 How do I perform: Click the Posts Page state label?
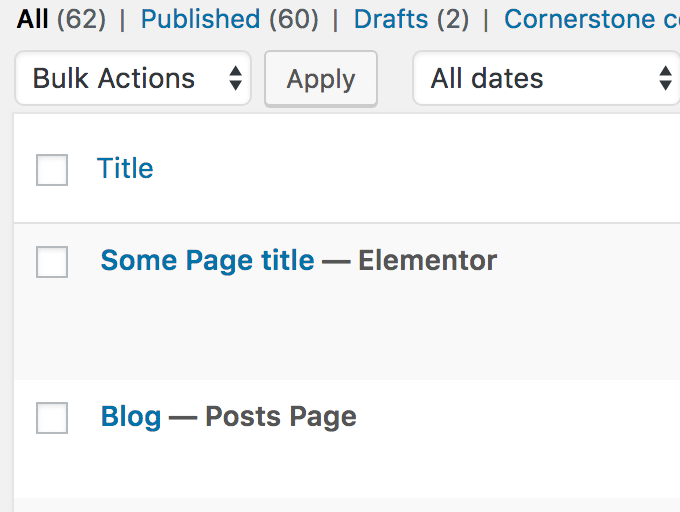[281, 417]
